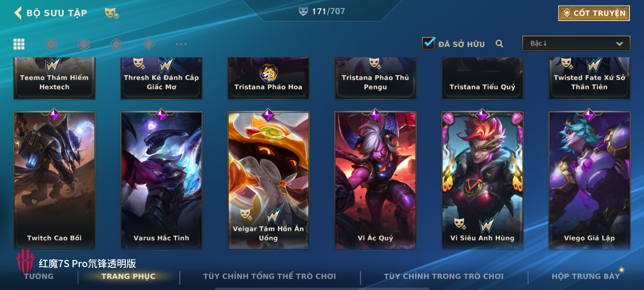
Task: Filter skins by circle rarity icon
Action: [x=51, y=44]
